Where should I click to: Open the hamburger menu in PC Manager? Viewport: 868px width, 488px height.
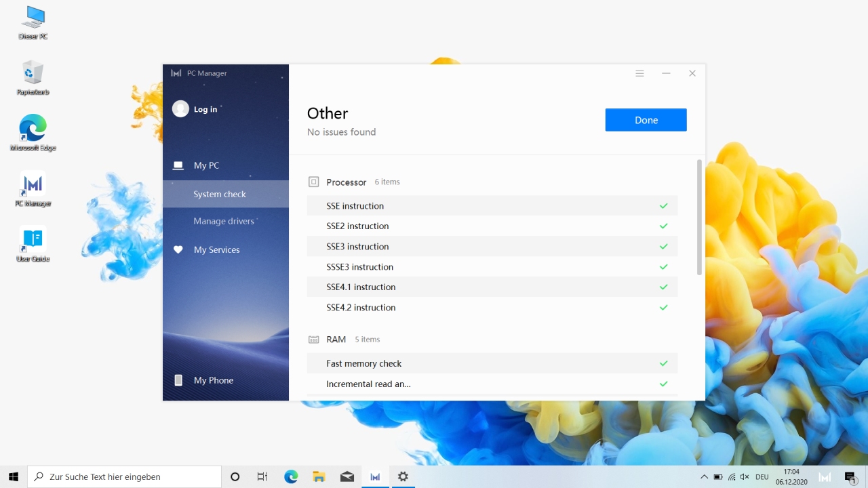pos(639,73)
